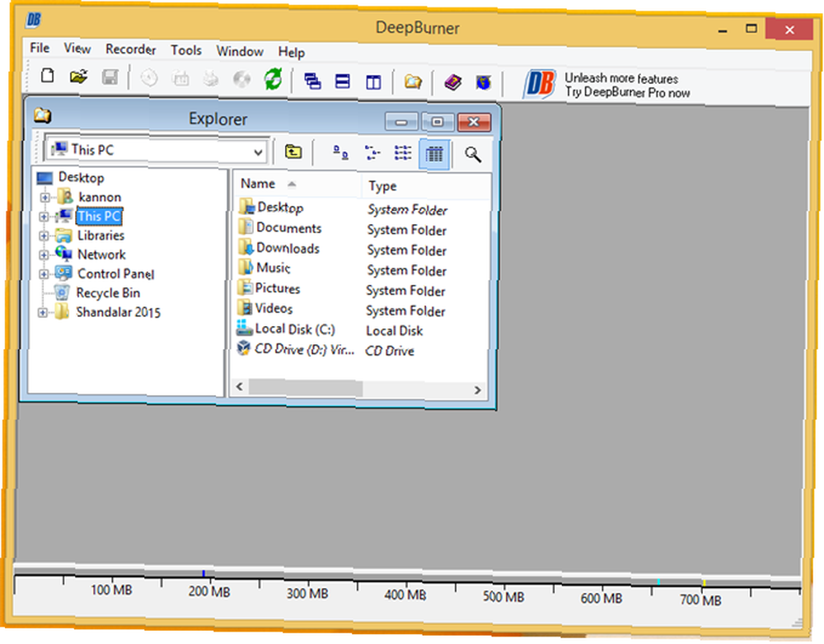Close the Explorer child window
Image resolution: width=824 pixels, height=644 pixels.
(x=474, y=123)
